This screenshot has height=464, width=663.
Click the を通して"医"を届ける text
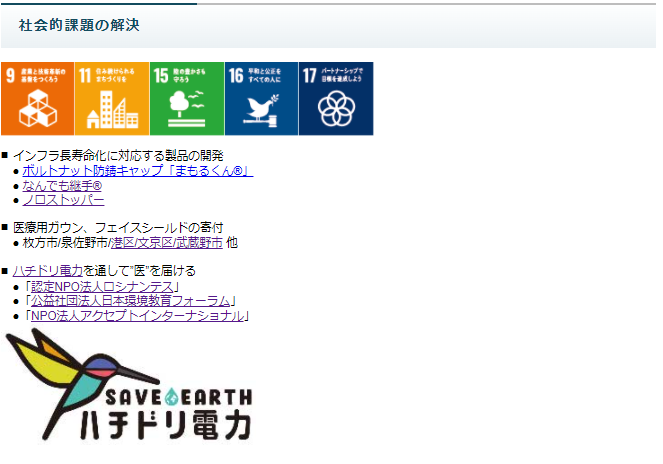[139, 271]
